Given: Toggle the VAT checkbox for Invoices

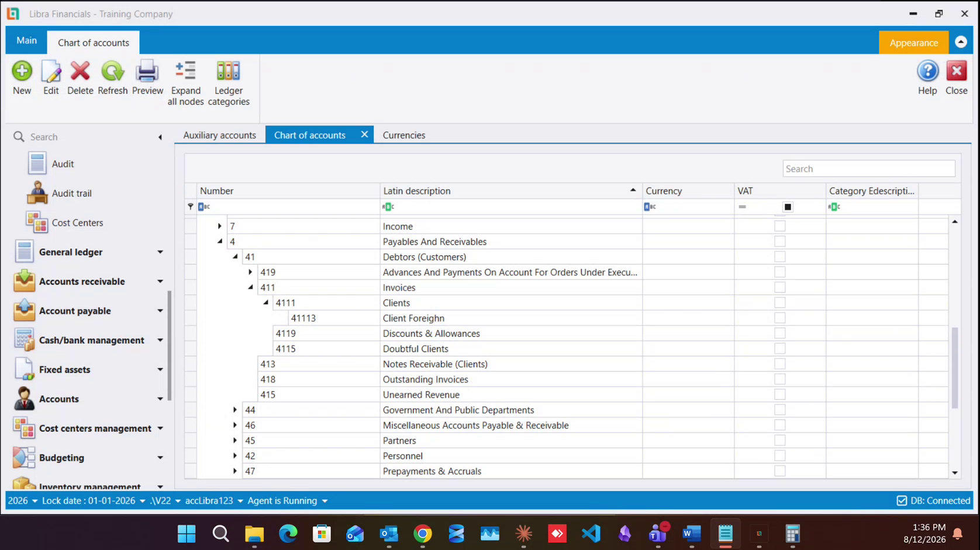Looking at the screenshot, I should click(x=780, y=287).
